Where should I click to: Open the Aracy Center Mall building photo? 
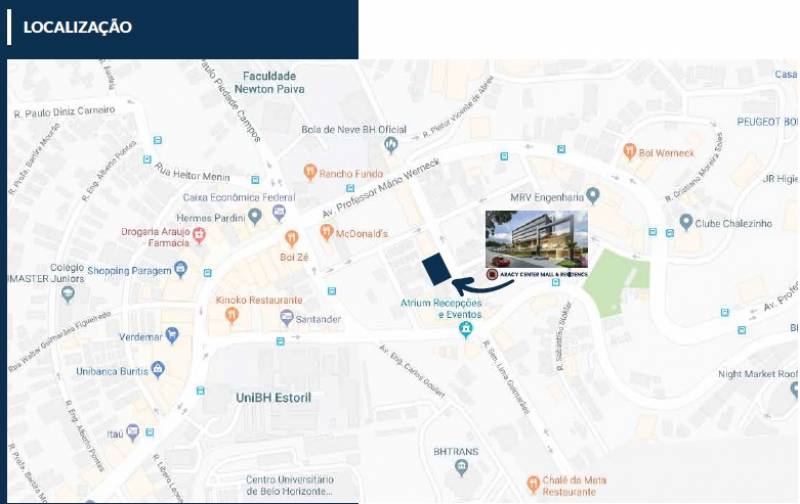click(x=537, y=239)
